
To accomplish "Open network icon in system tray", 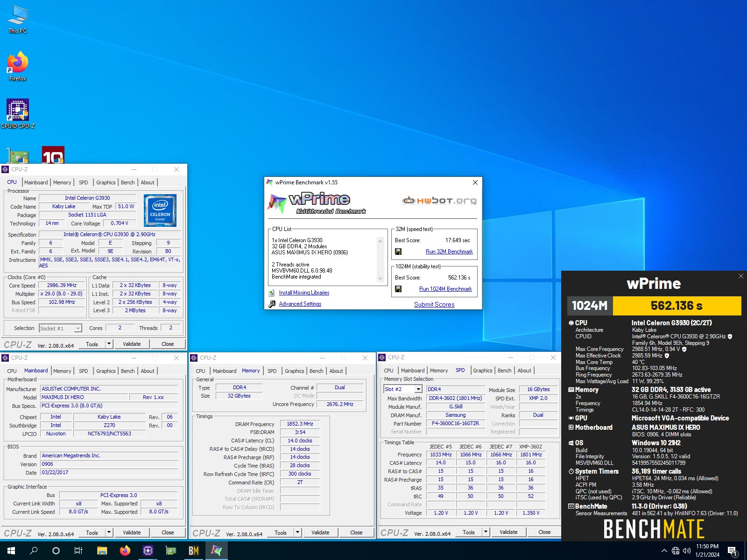I will (x=676, y=551).
